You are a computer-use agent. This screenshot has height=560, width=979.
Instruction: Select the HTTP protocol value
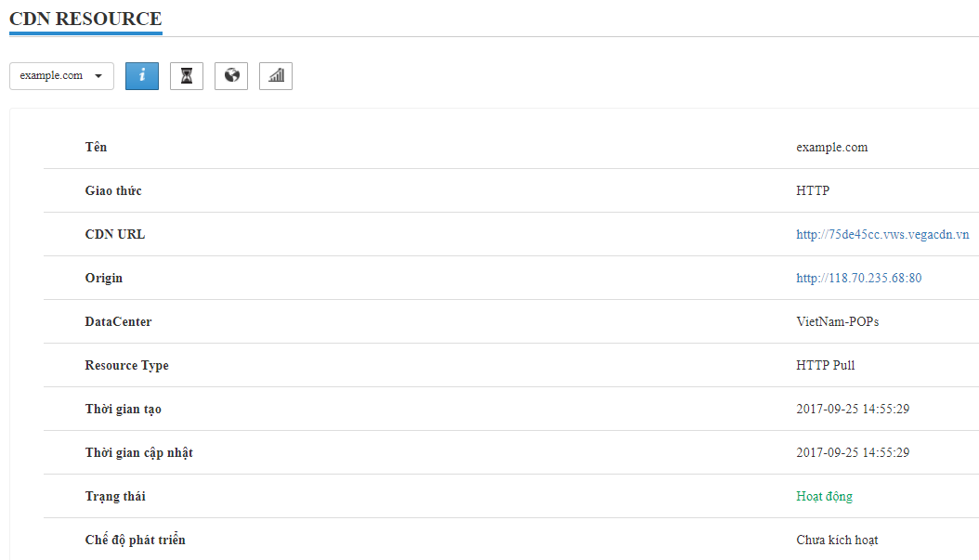[x=813, y=191]
